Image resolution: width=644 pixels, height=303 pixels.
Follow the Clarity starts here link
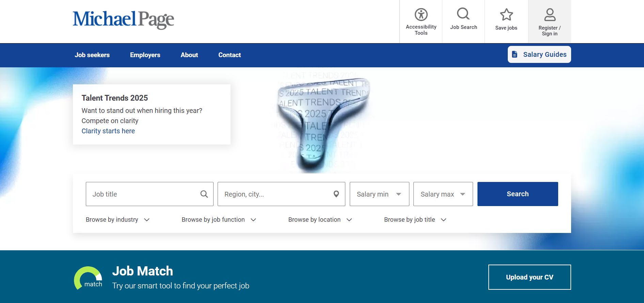108,131
